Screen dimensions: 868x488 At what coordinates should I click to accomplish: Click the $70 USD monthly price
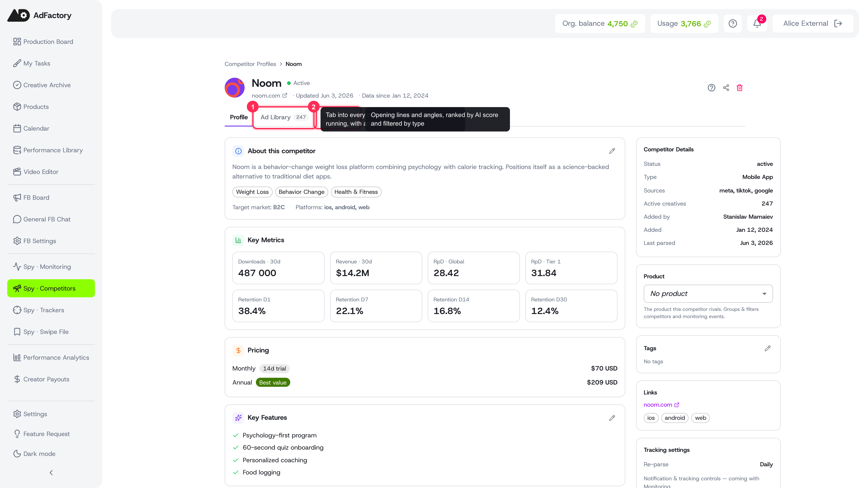(604, 368)
